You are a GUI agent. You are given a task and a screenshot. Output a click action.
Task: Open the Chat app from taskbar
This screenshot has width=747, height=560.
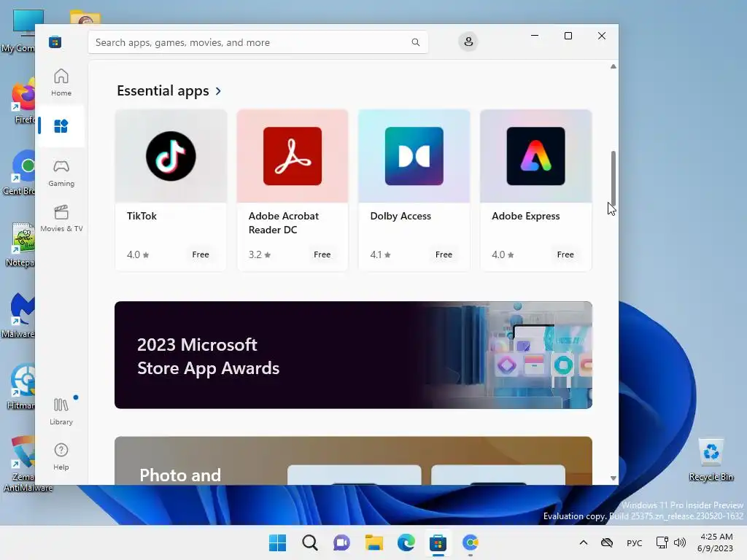click(x=341, y=542)
